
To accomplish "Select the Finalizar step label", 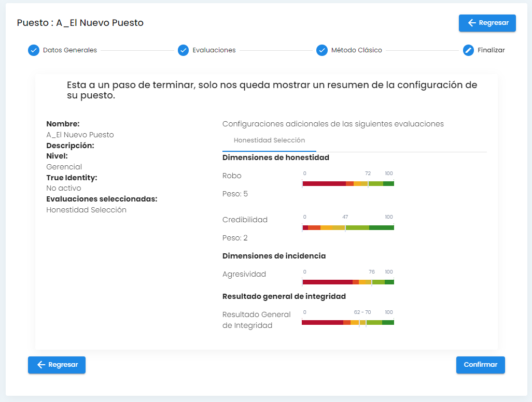I will [x=491, y=50].
